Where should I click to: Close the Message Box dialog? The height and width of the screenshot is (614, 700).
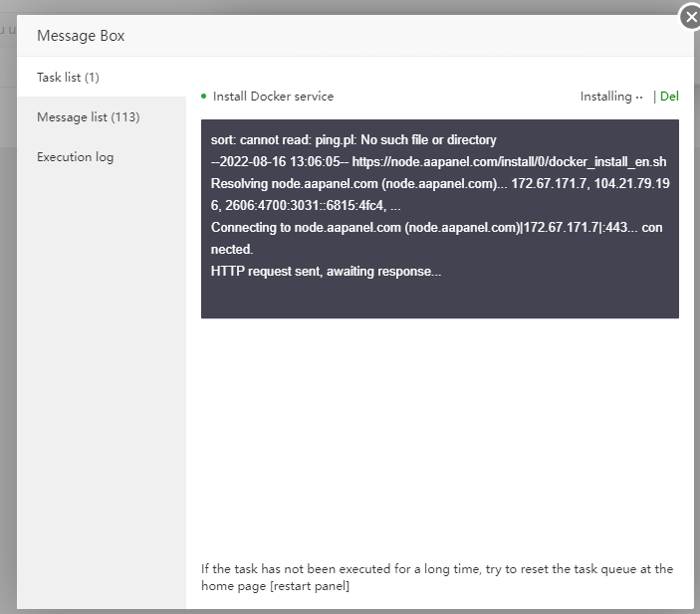click(690, 18)
